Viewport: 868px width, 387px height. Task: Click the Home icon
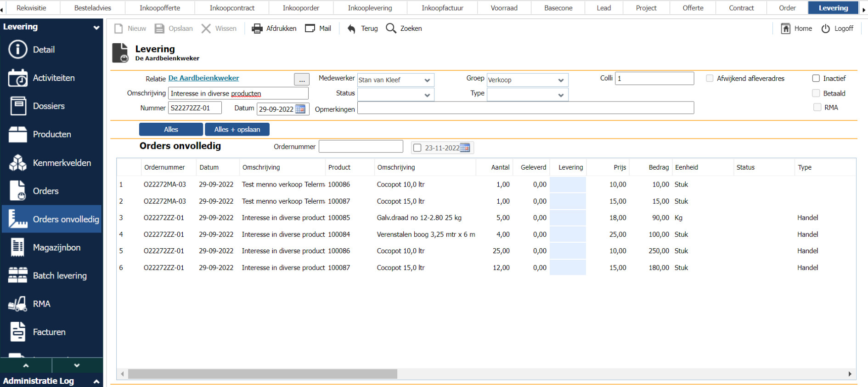(786, 28)
